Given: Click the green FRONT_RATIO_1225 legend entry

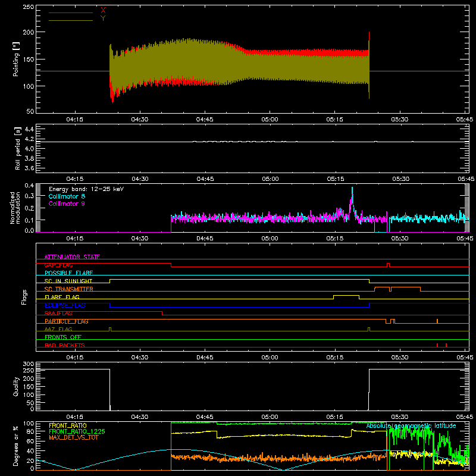Looking at the screenshot, I should [x=77, y=431].
